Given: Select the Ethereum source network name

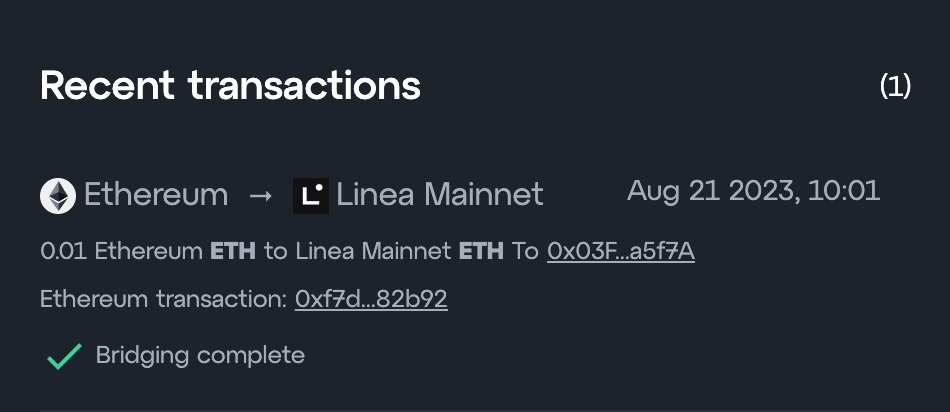Looking at the screenshot, I should point(156,195).
